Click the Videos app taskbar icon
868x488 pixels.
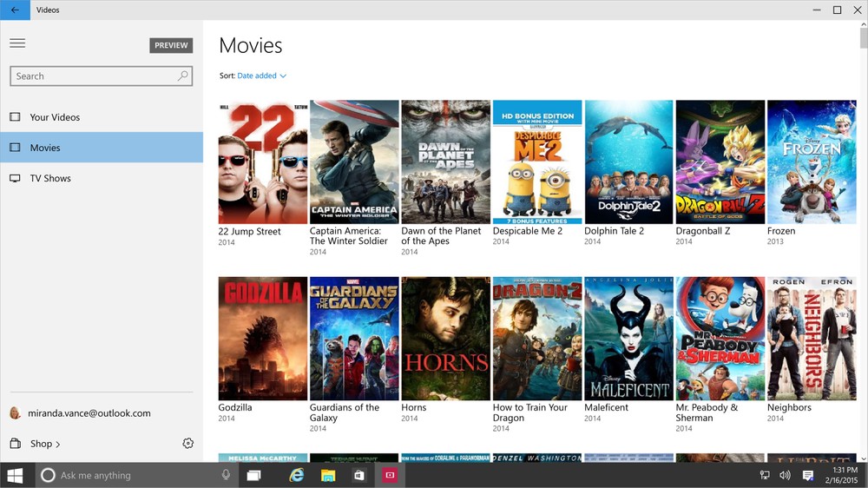tap(391, 475)
